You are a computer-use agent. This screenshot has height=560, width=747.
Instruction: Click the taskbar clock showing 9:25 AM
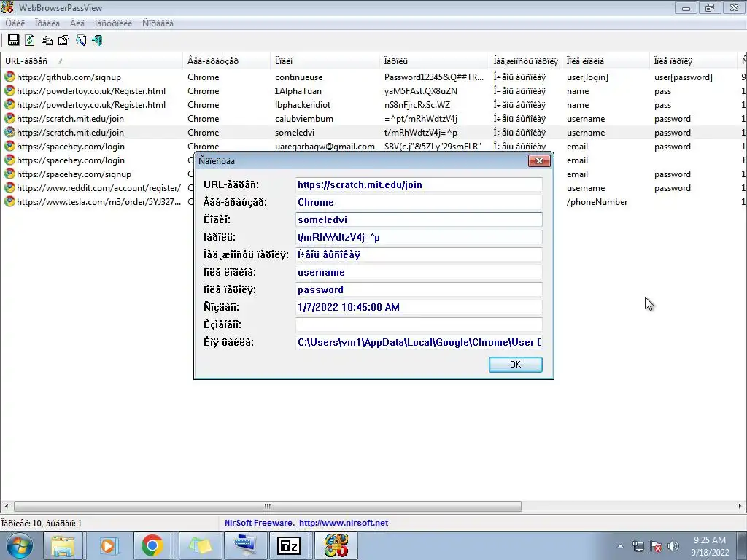click(710, 546)
